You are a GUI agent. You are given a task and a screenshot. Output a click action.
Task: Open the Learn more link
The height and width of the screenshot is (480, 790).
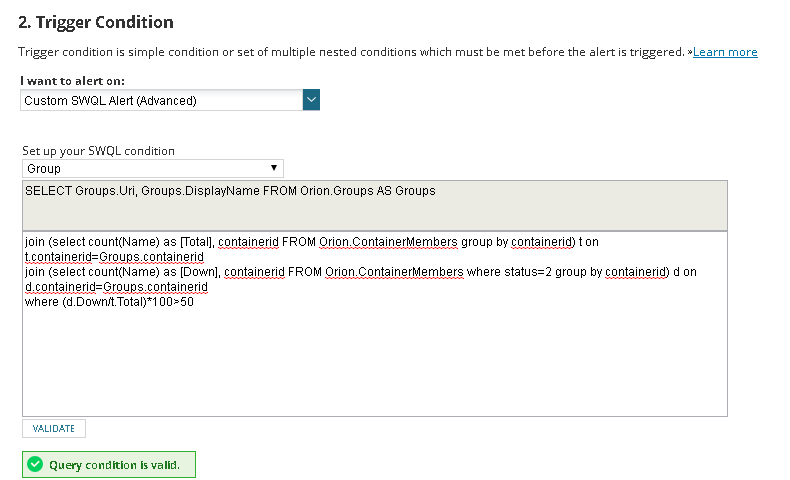pos(725,52)
